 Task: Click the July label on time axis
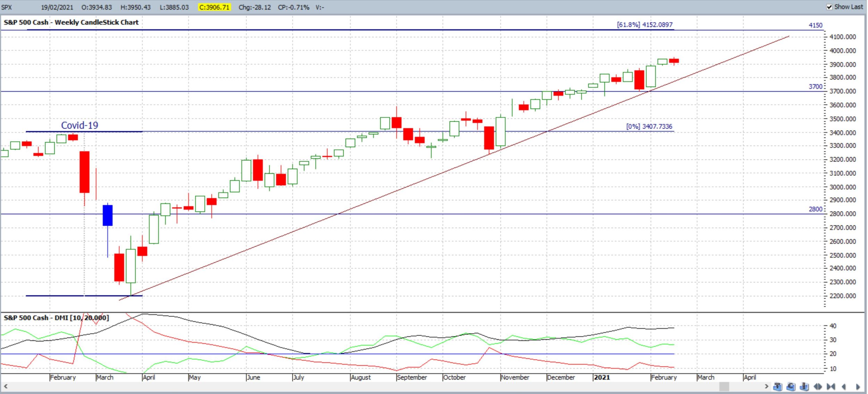click(x=299, y=377)
